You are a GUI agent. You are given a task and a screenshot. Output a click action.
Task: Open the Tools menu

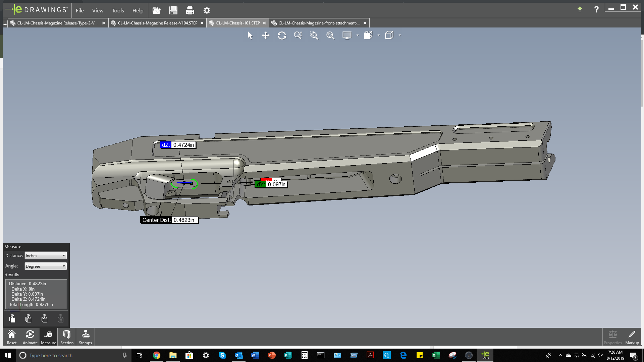(x=118, y=10)
